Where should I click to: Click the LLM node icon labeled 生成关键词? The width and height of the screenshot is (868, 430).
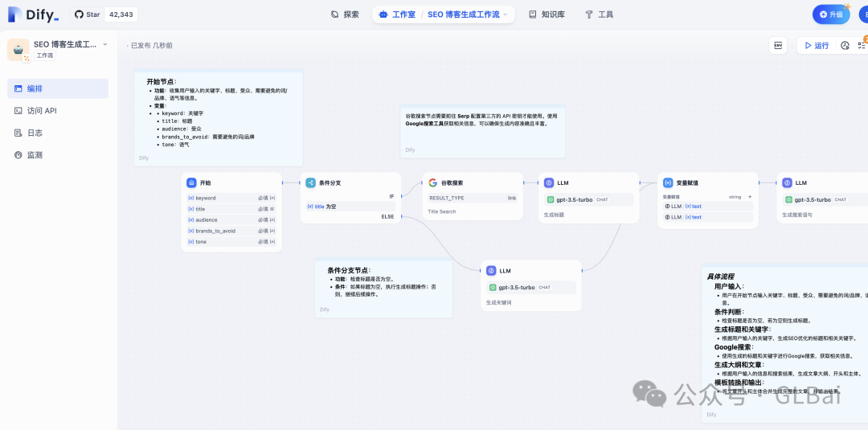(490, 271)
